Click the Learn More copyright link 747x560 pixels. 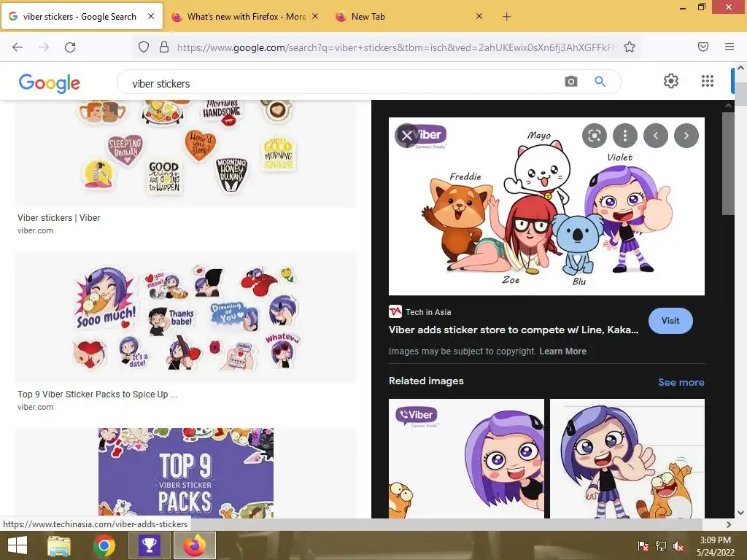coord(562,351)
